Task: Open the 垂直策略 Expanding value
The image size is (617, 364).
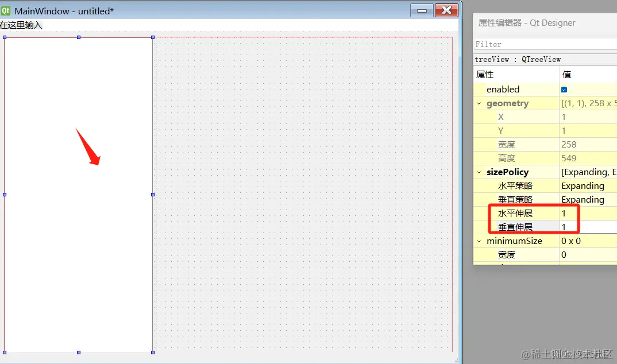Action: (x=588, y=200)
